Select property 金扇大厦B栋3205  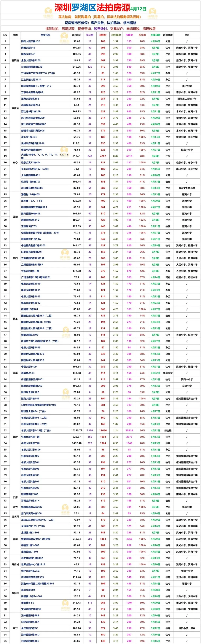31,61
